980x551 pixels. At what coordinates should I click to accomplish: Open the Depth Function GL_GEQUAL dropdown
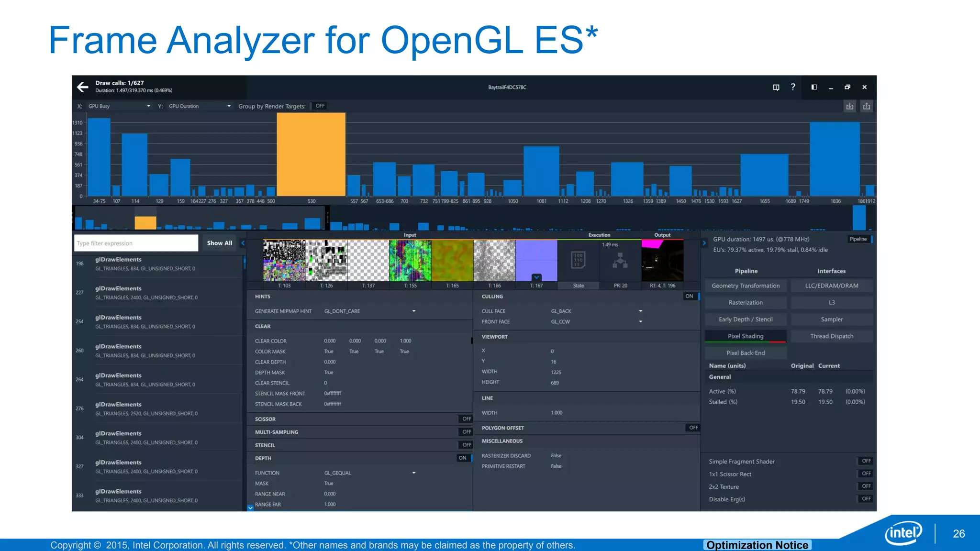pyautogui.click(x=369, y=473)
